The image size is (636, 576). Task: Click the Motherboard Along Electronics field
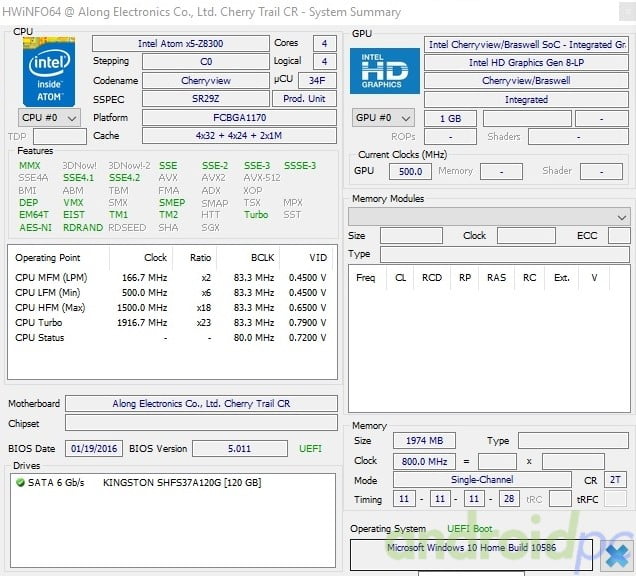click(201, 404)
